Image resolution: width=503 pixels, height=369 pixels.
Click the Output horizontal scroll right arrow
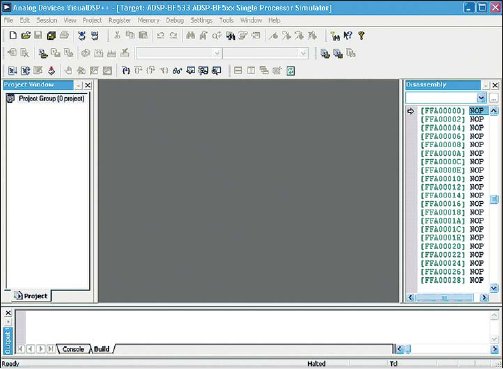tap(494, 349)
